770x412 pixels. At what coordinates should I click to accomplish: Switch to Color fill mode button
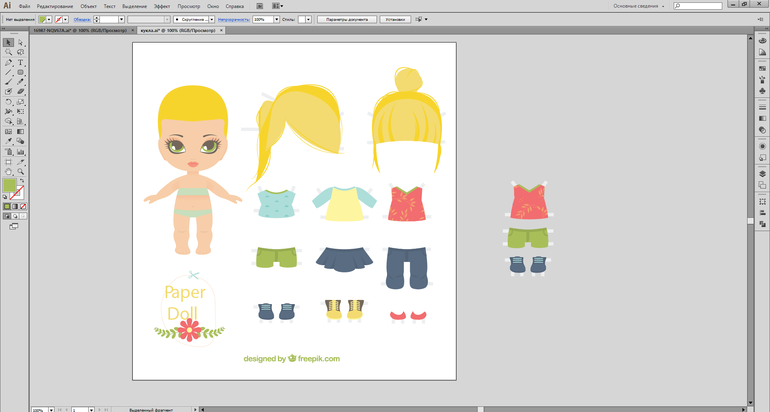click(7, 206)
